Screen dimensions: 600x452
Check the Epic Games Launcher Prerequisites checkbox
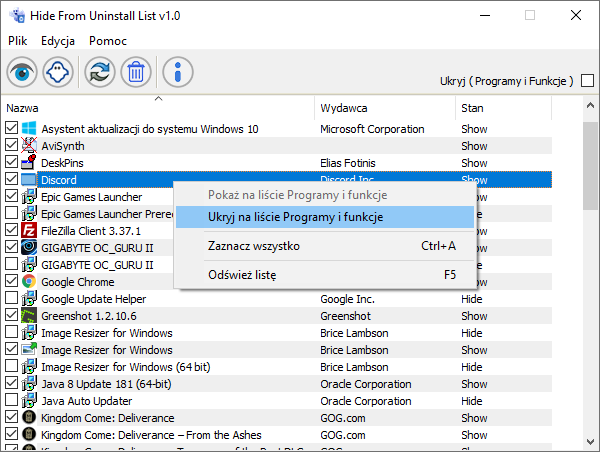11,213
